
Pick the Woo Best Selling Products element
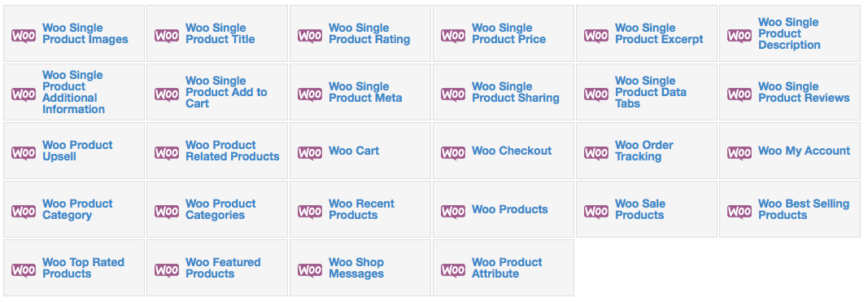coord(790,209)
